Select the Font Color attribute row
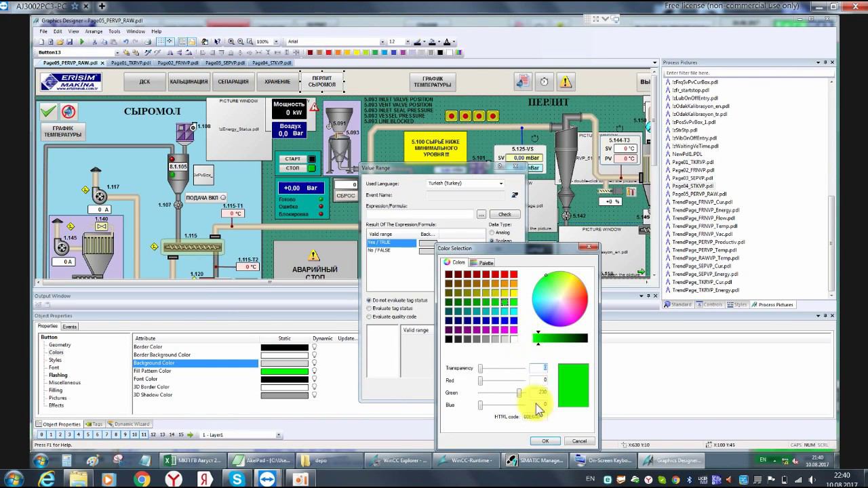Image resolution: width=868 pixels, height=488 pixels. tap(196, 379)
